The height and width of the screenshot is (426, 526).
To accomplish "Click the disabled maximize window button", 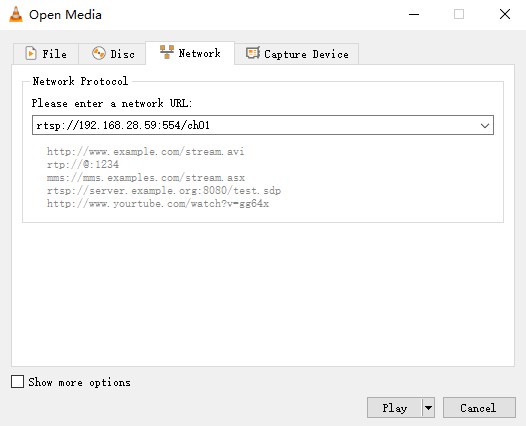I will pos(459,14).
